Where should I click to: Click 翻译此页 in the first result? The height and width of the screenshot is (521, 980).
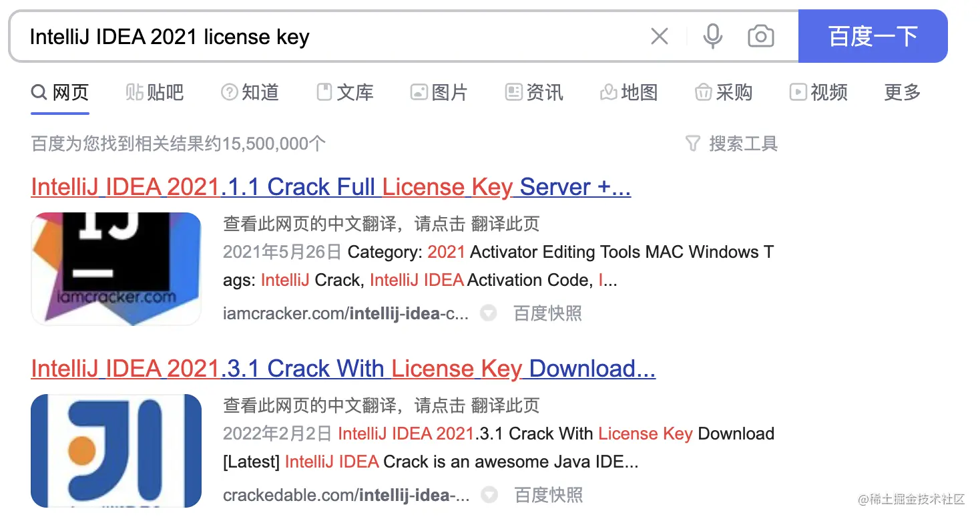pyautogui.click(x=505, y=224)
